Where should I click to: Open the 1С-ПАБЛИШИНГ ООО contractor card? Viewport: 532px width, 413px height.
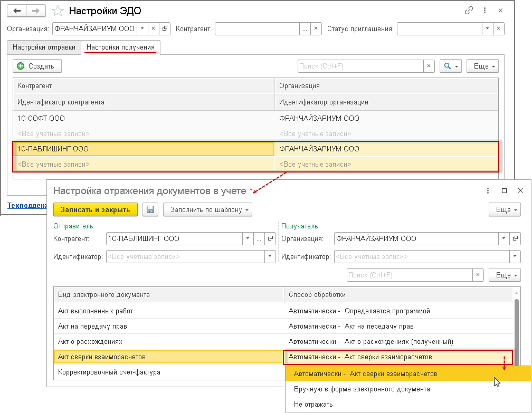271,238
